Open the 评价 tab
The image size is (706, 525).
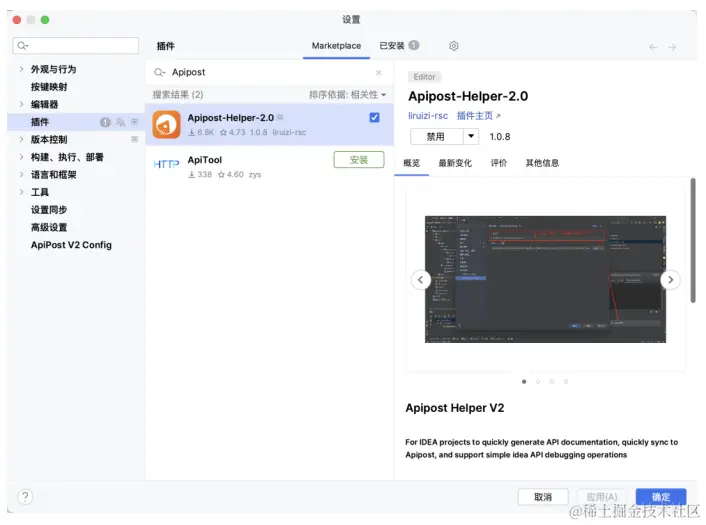(498, 163)
